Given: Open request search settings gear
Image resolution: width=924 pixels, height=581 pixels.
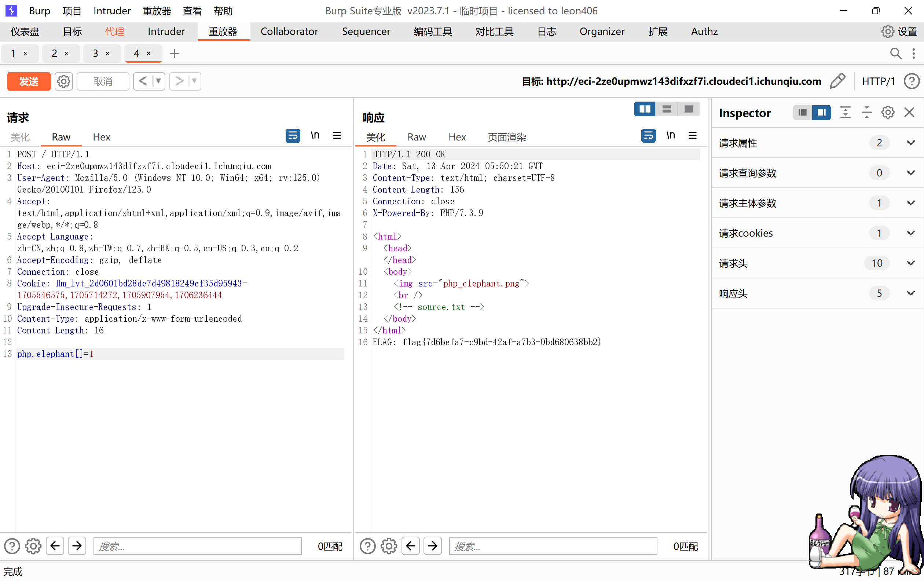Looking at the screenshot, I should [33, 546].
